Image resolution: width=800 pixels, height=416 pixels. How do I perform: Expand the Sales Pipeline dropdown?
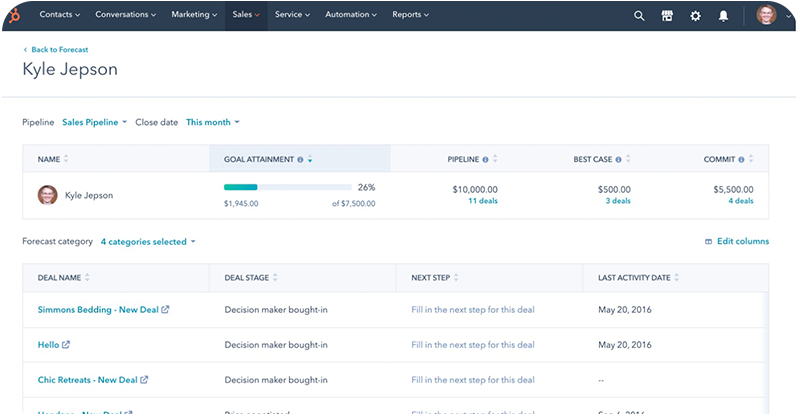[94, 122]
